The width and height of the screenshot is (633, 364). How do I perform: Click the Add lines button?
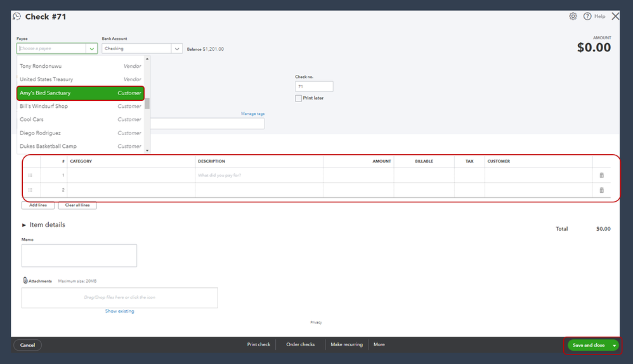point(38,205)
